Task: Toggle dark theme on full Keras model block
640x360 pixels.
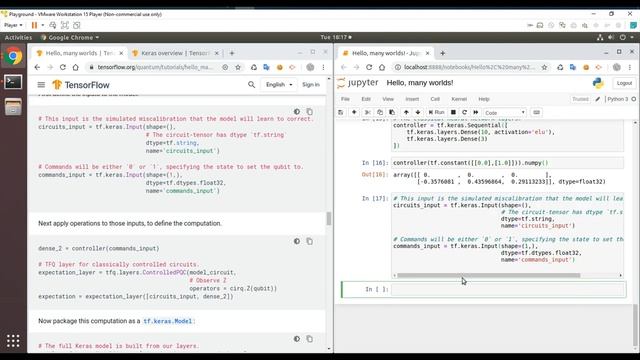Action: tap(297, 339)
